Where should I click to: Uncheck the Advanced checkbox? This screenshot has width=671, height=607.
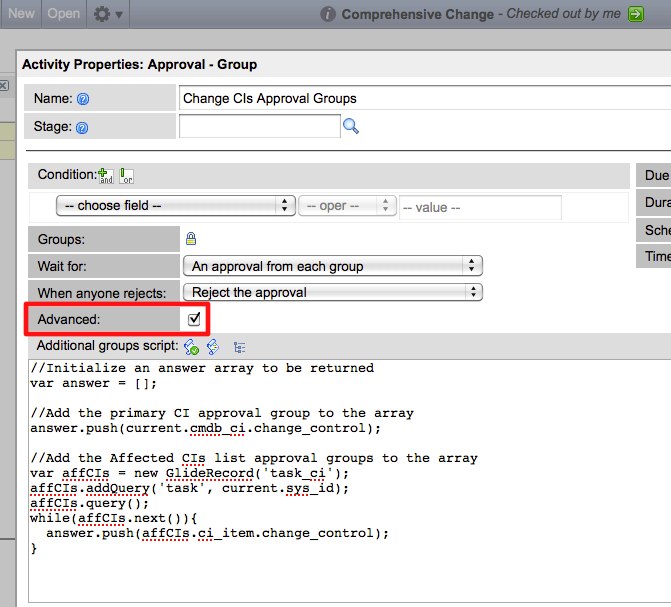(x=194, y=319)
